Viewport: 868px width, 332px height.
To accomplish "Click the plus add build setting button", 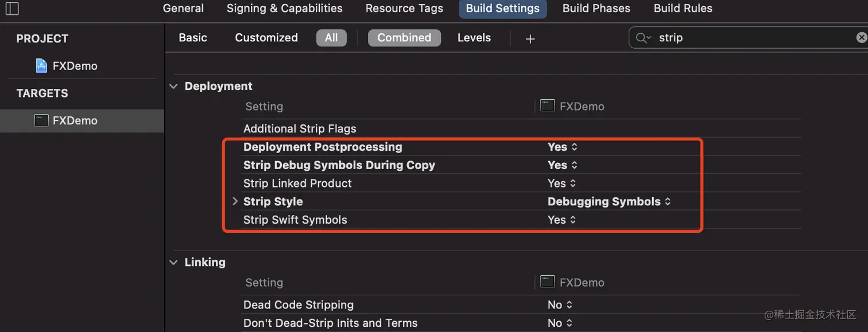I will (530, 38).
